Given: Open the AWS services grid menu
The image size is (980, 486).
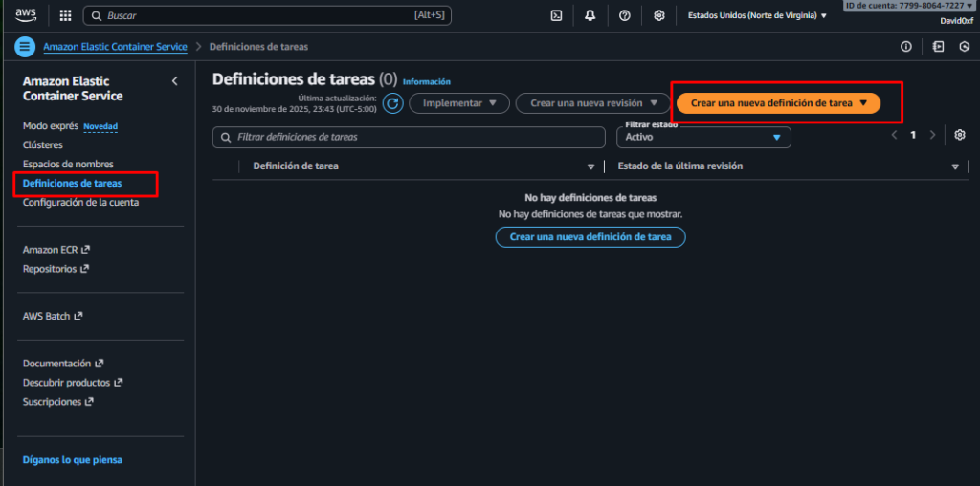Looking at the screenshot, I should coord(65,15).
